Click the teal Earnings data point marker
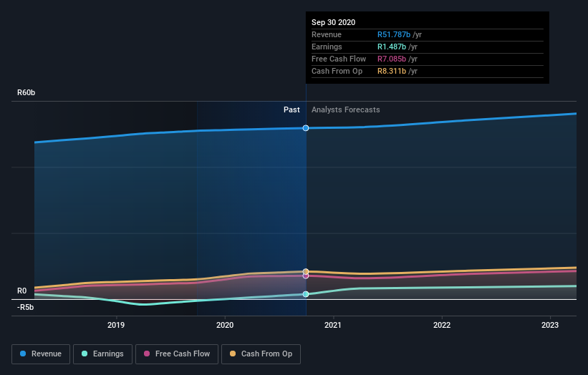Image resolution: width=588 pixels, height=375 pixels. click(306, 294)
